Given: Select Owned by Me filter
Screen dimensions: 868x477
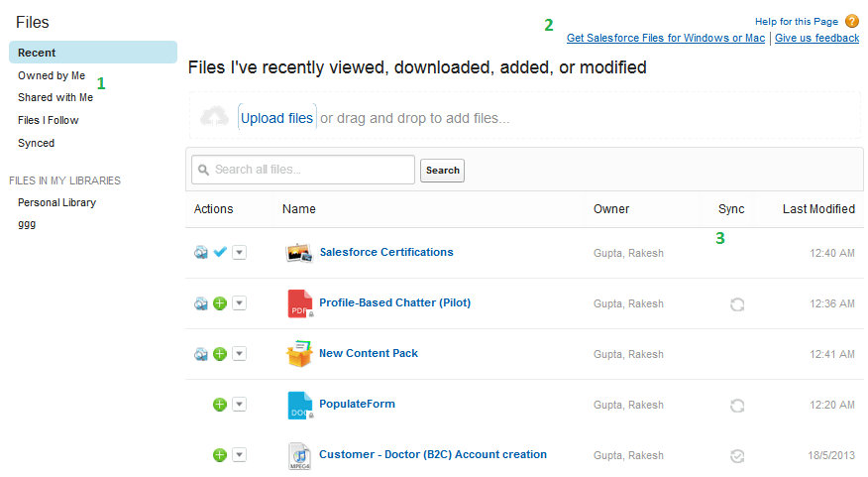Looking at the screenshot, I should pyautogui.click(x=52, y=75).
